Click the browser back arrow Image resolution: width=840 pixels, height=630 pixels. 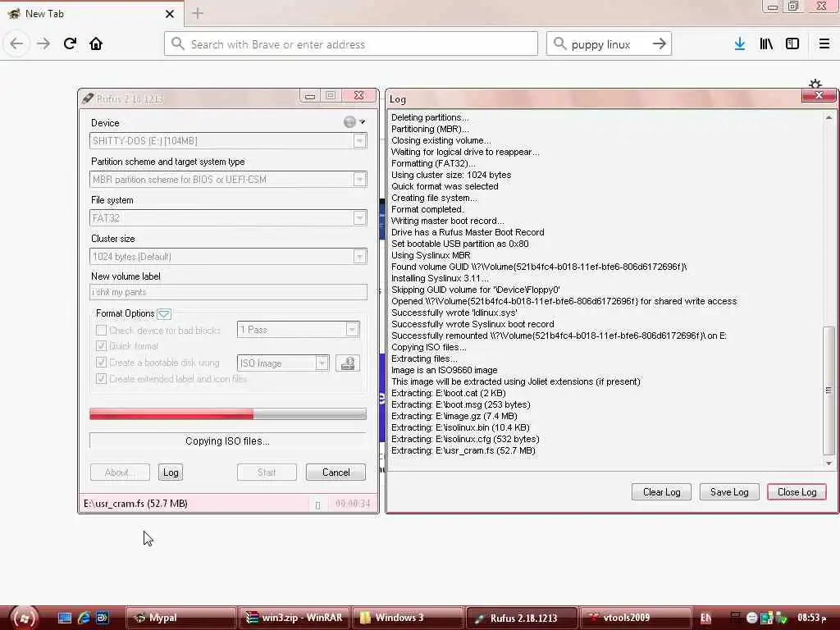16,43
